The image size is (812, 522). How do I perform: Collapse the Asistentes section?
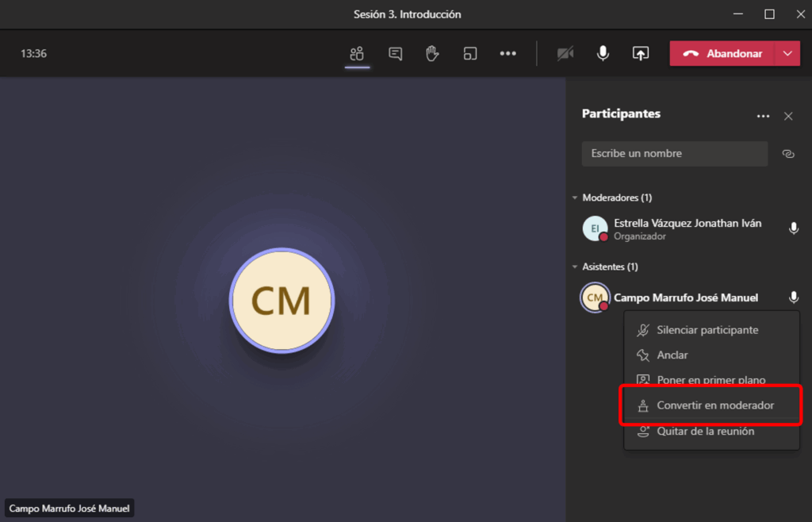tap(575, 267)
